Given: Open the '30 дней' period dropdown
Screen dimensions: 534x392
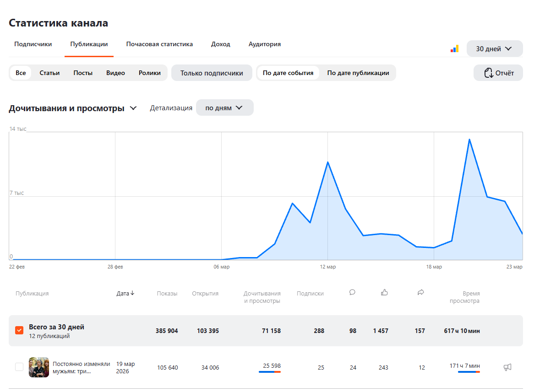Looking at the screenshot, I should 494,49.
